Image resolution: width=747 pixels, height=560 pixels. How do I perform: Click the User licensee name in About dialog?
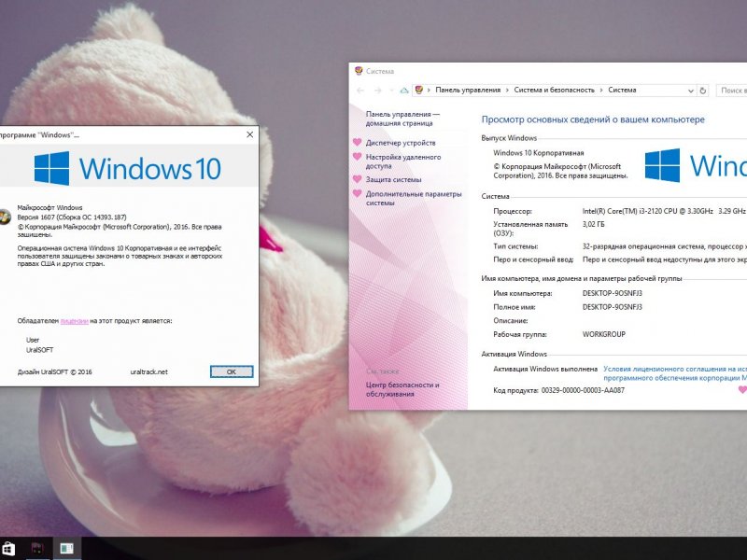(33, 340)
